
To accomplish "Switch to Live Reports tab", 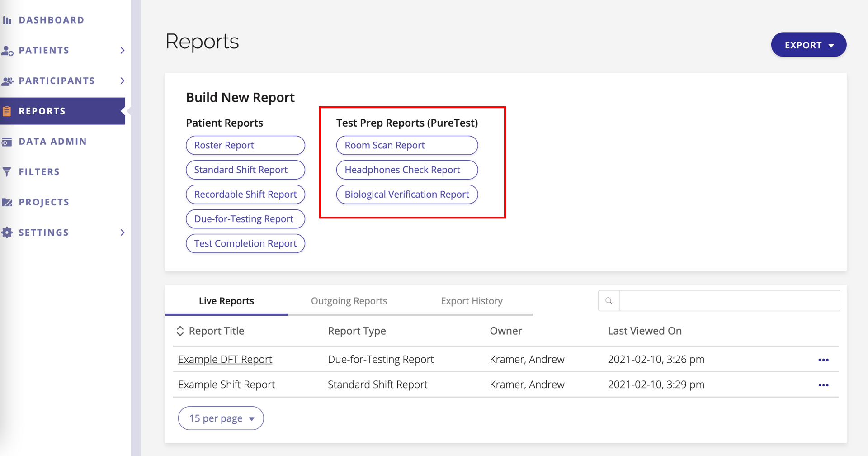I will [x=226, y=301].
